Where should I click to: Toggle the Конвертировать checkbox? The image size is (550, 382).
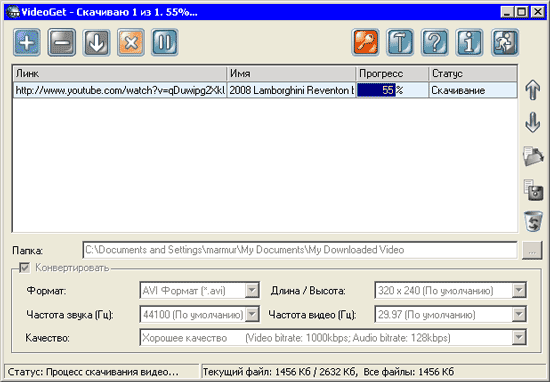click(x=25, y=268)
